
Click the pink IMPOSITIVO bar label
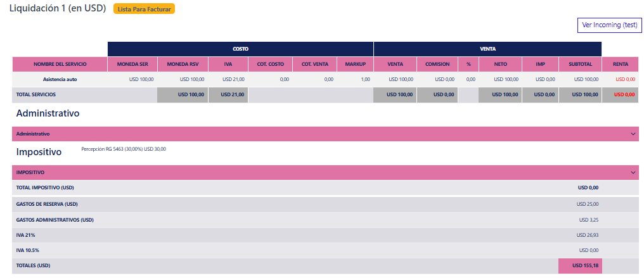(x=30, y=173)
